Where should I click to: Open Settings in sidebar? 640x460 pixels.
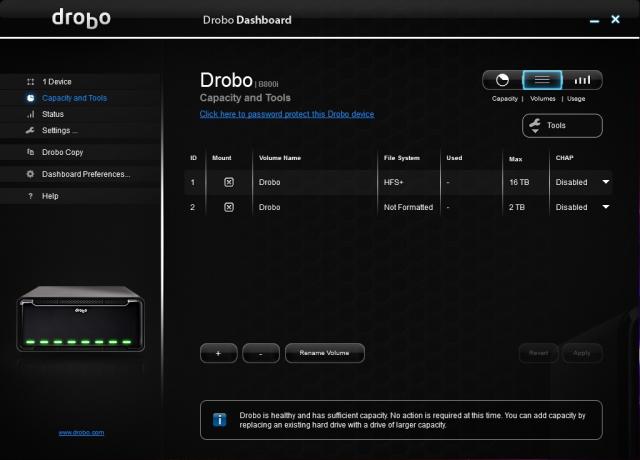(80, 130)
